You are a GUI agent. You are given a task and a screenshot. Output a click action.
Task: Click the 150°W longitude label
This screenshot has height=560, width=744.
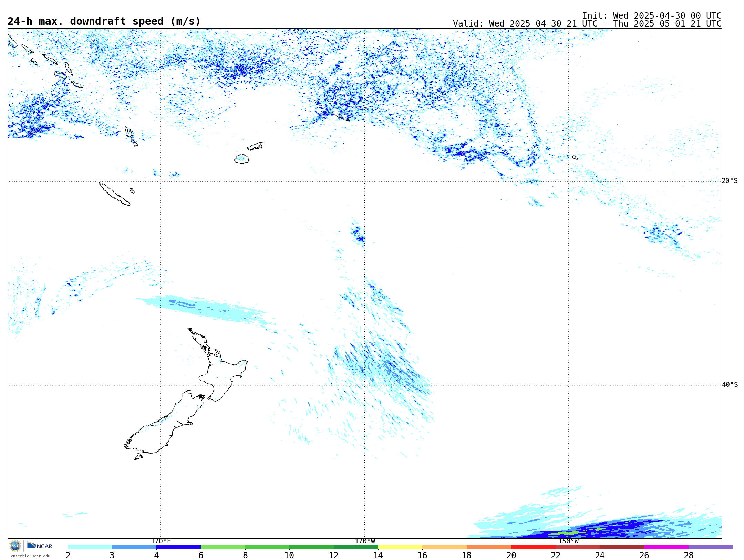[568, 541]
